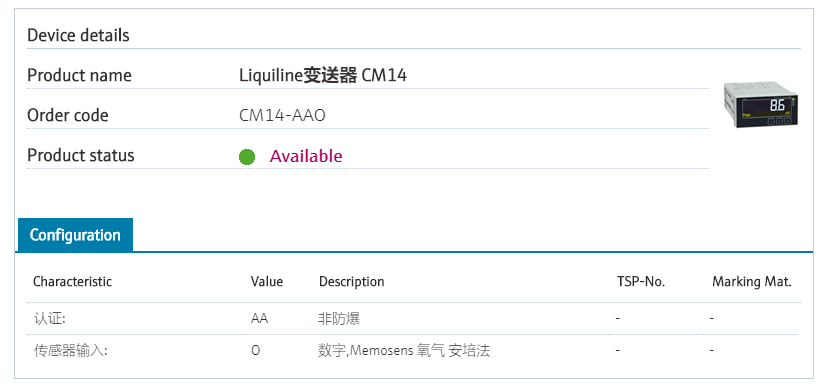This screenshot has height=391, width=824.
Task: Select the 认证 characteristic row label
Action: (49, 318)
